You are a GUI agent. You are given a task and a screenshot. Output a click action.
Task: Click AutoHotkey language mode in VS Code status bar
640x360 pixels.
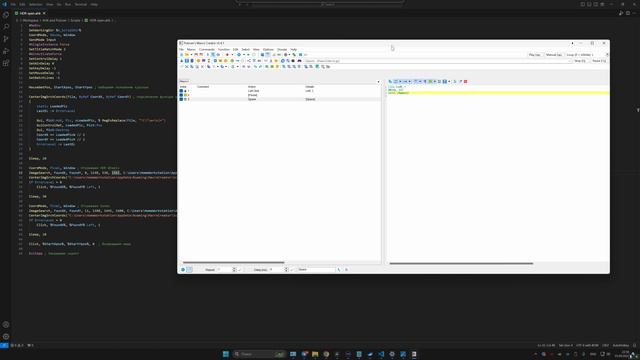pyautogui.click(x=620, y=345)
